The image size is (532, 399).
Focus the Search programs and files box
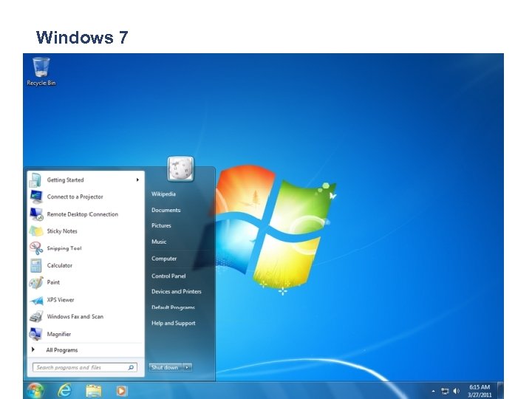85,367
